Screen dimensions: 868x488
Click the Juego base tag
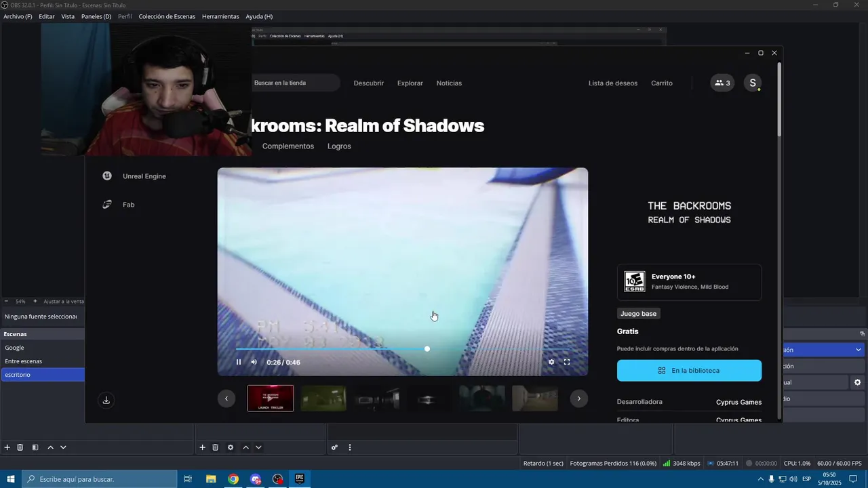tap(638, 314)
